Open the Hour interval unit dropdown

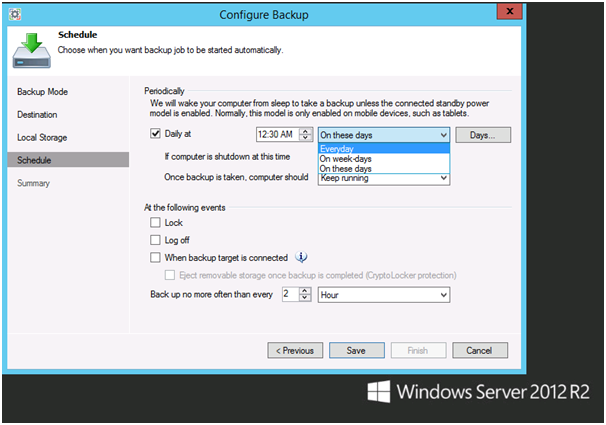point(384,295)
